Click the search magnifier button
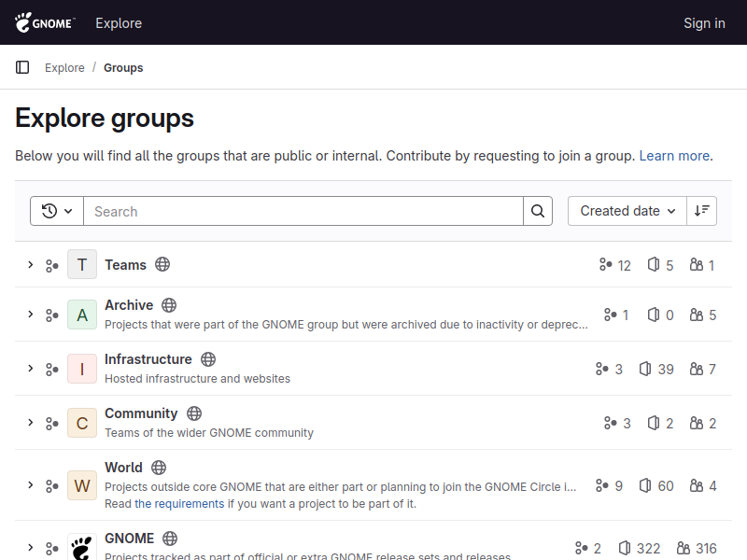 (x=538, y=211)
